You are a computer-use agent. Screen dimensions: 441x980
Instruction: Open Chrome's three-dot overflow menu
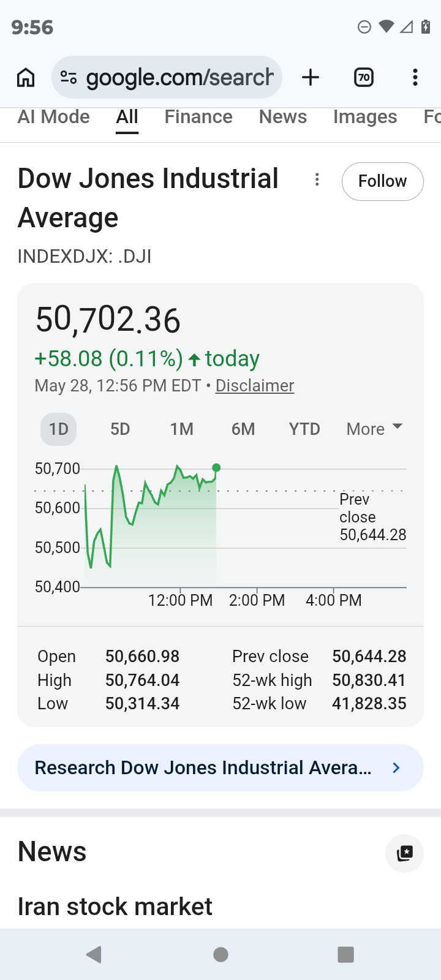pos(415,78)
